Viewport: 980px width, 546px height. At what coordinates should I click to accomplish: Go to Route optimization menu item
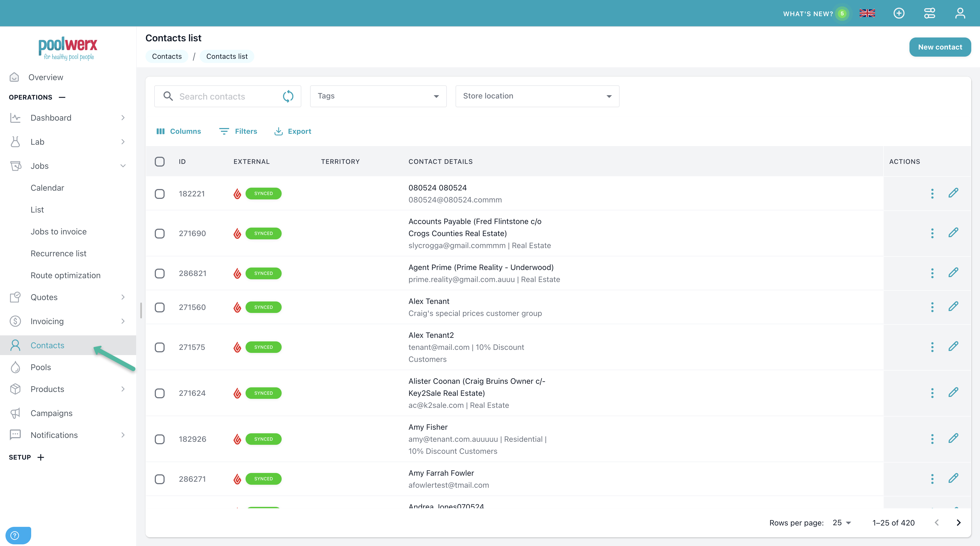point(65,275)
